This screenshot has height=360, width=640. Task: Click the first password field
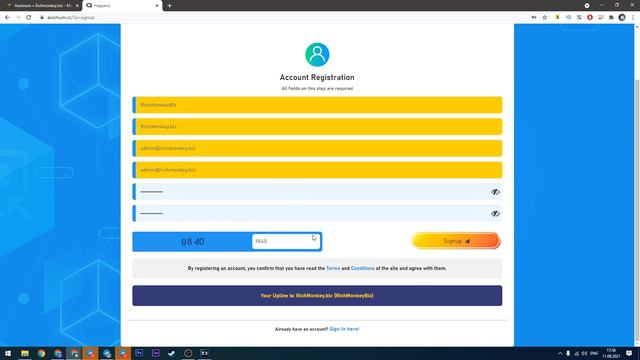317,191
